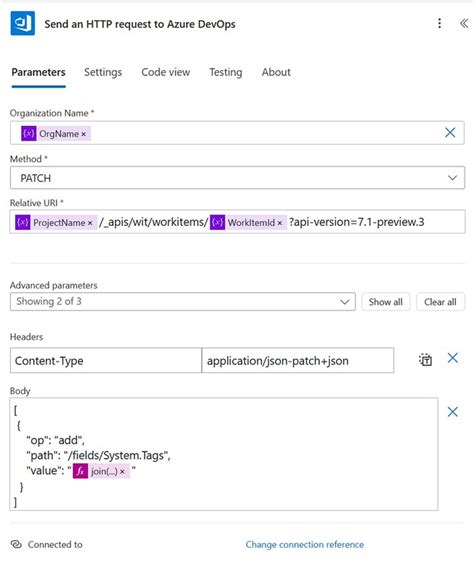Viewport: 474px width, 578px height.
Task: Open the Testing tab
Action: [226, 72]
